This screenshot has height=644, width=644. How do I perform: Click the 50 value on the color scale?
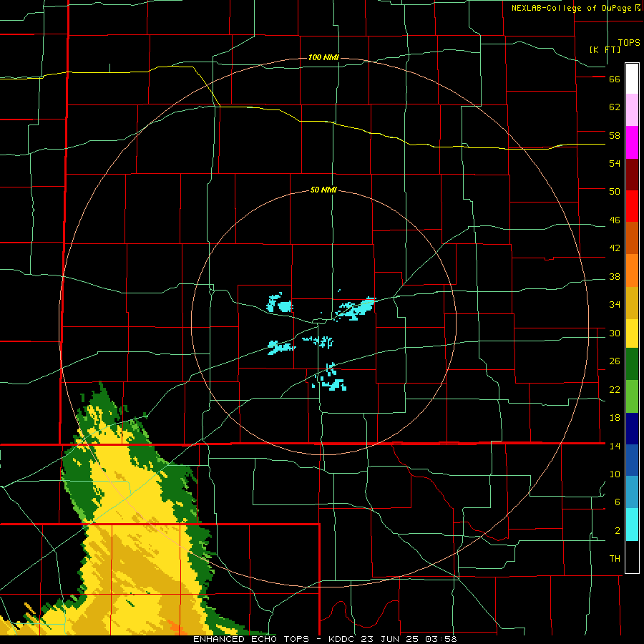[x=615, y=192]
